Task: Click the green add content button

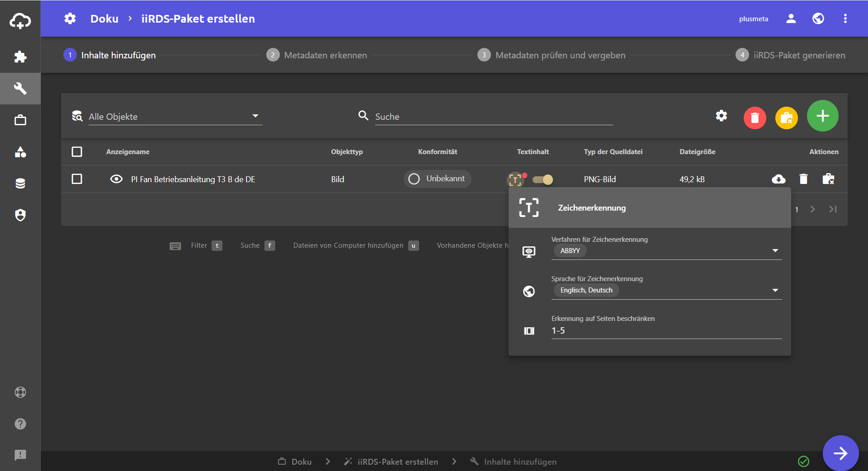Action: point(823,116)
